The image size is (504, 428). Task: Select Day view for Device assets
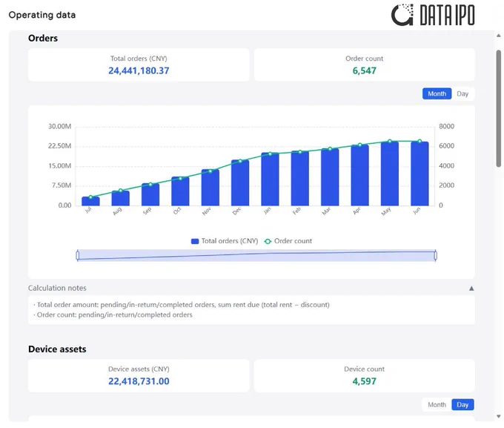[462, 404]
